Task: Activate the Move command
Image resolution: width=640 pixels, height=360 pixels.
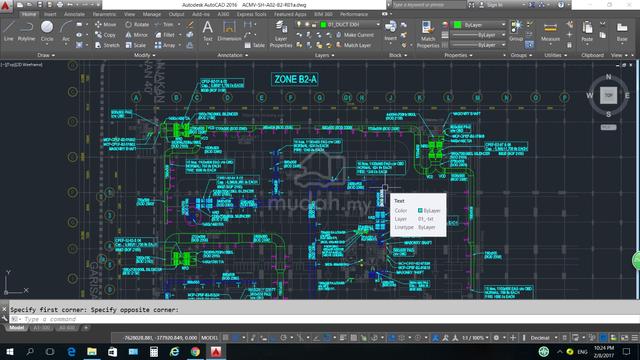Action: click(105, 24)
